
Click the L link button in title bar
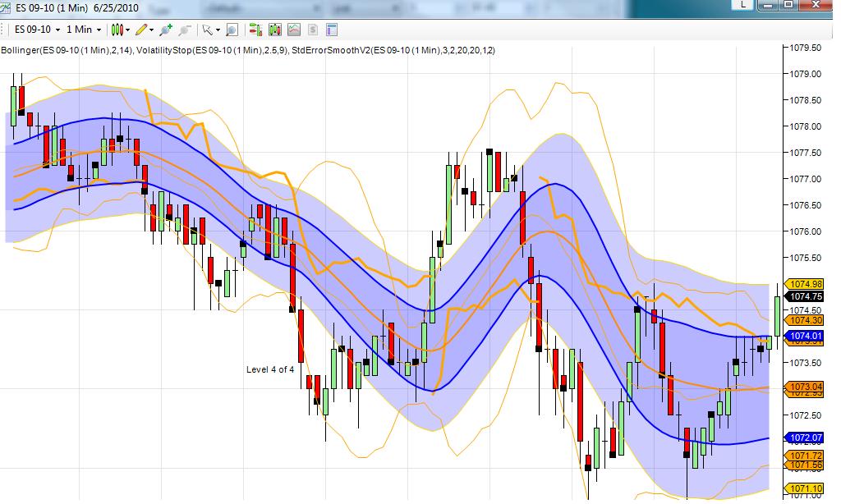tap(742, 5)
